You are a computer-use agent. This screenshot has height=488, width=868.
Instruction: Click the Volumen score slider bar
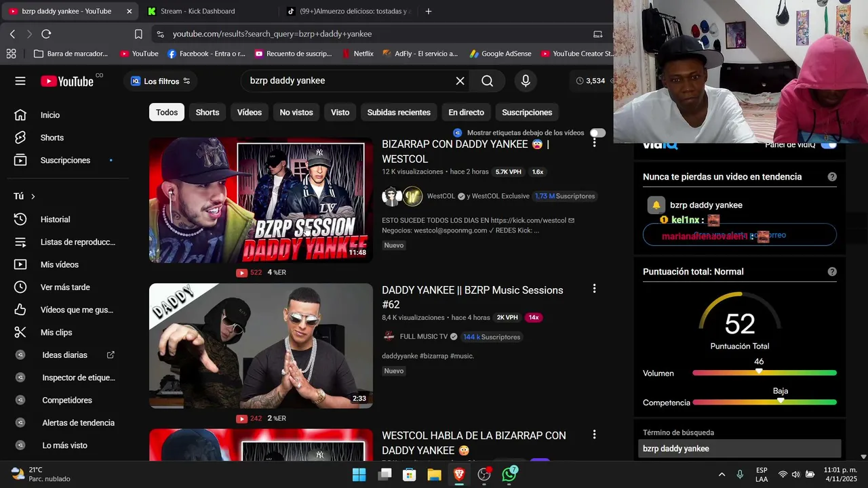click(764, 373)
